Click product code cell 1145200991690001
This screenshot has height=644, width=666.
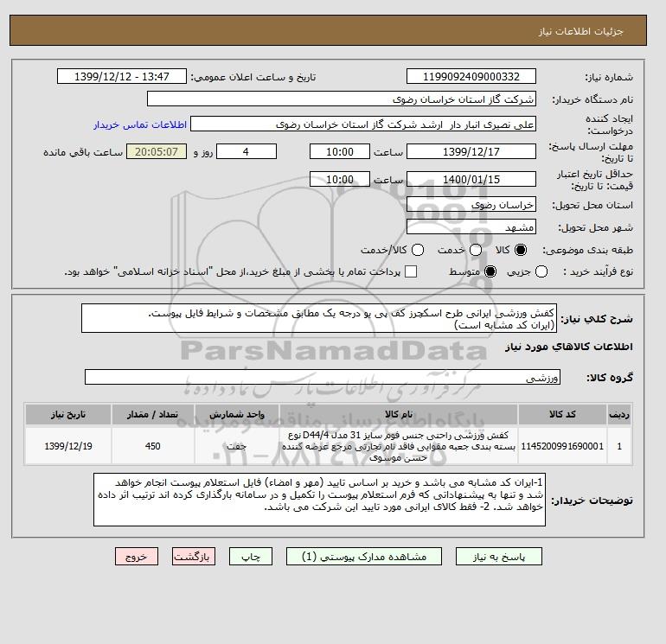coord(562,446)
